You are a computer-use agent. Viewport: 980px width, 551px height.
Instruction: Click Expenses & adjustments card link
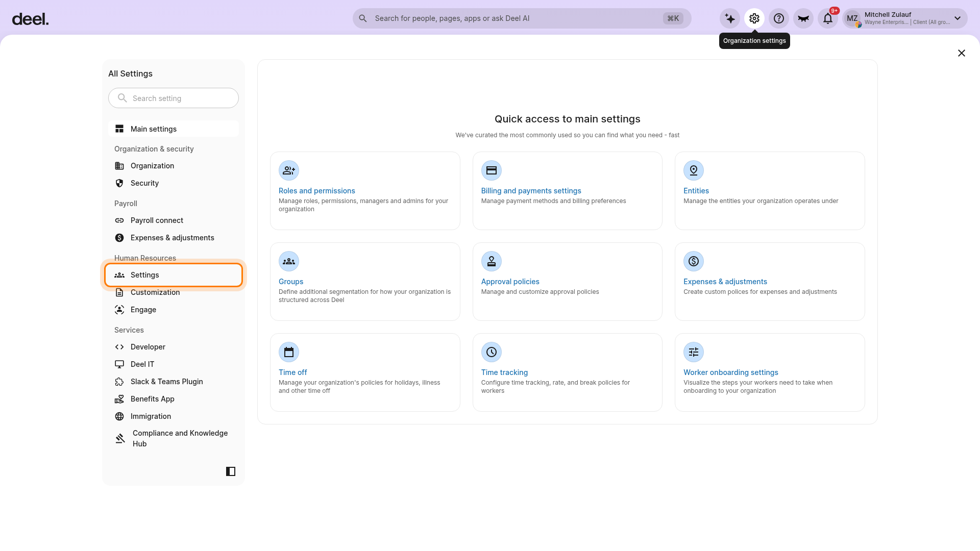point(725,282)
